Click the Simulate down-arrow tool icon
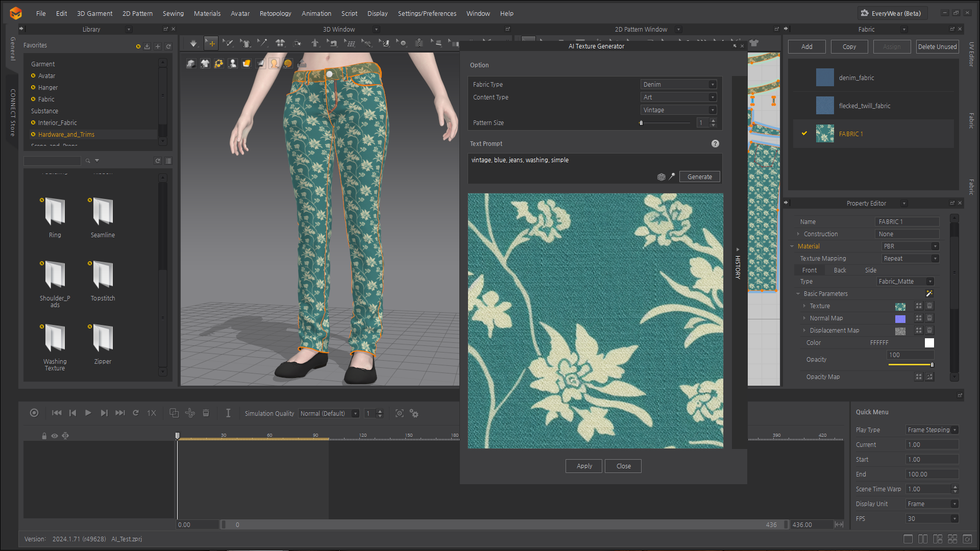 pos(193,43)
